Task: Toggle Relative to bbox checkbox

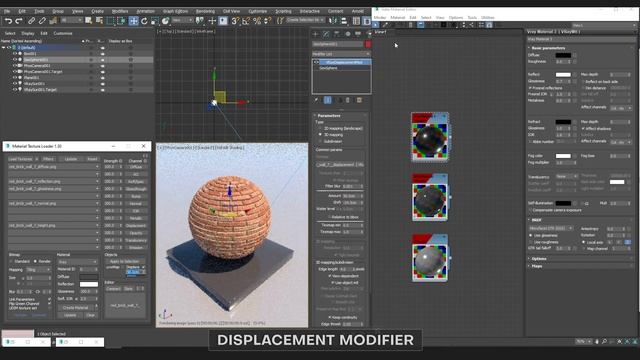Action: click(329, 217)
